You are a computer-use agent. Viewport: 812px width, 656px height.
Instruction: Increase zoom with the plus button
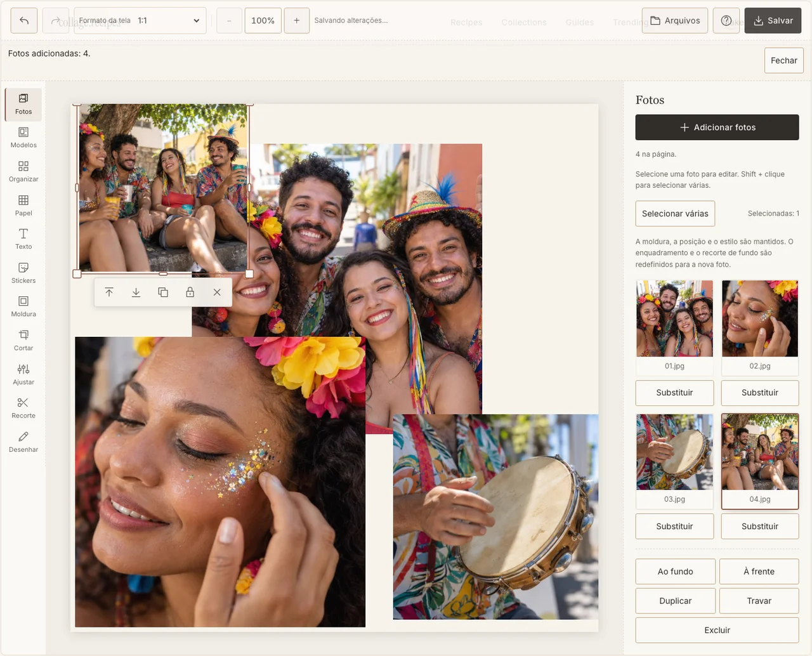tap(296, 20)
